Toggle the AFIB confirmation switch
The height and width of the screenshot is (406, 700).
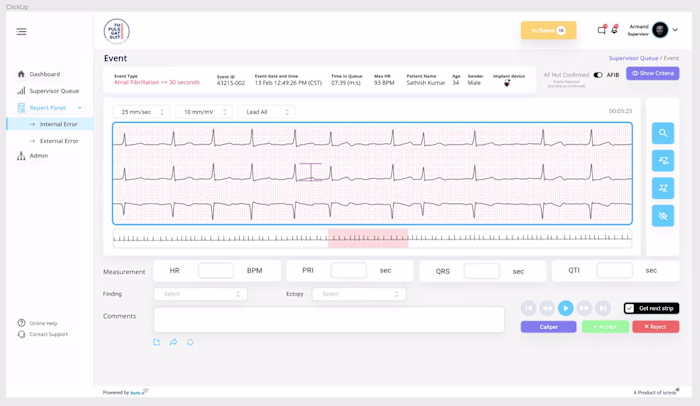[598, 75]
